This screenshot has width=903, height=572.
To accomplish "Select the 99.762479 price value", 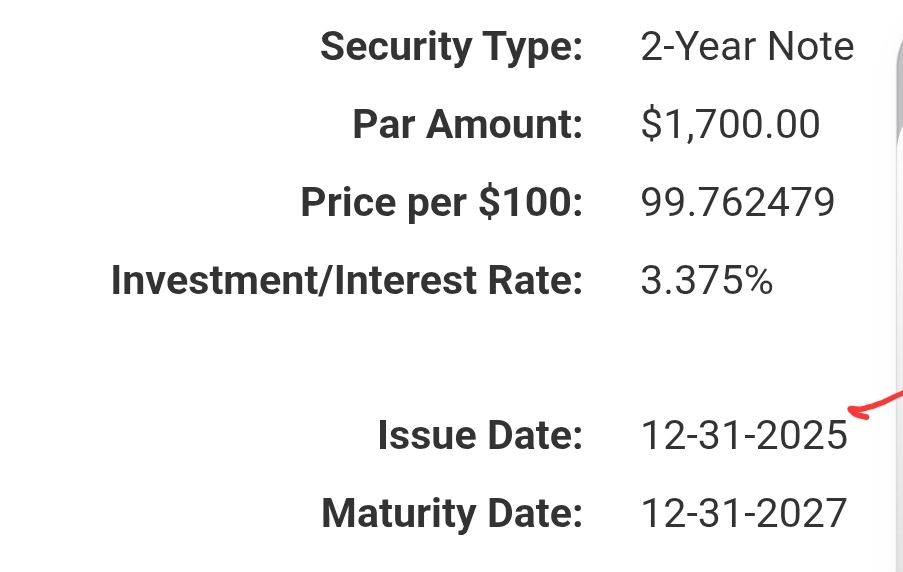I will click(738, 203).
